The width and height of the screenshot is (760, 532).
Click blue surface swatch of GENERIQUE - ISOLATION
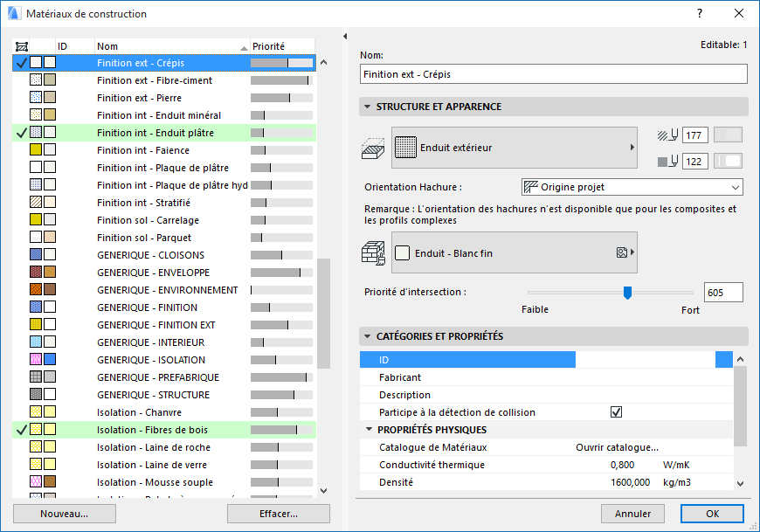click(x=50, y=359)
